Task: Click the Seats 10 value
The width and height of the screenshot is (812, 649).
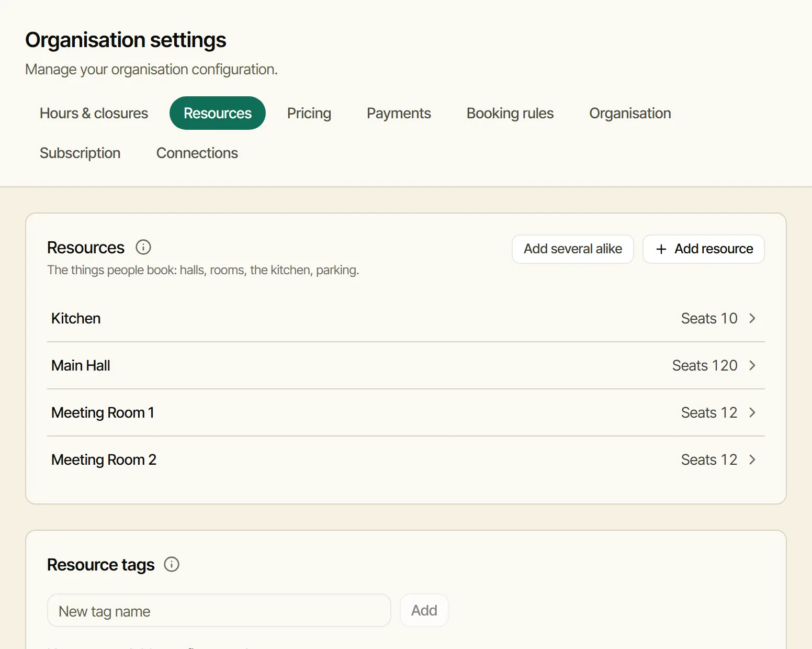Action: coord(709,318)
